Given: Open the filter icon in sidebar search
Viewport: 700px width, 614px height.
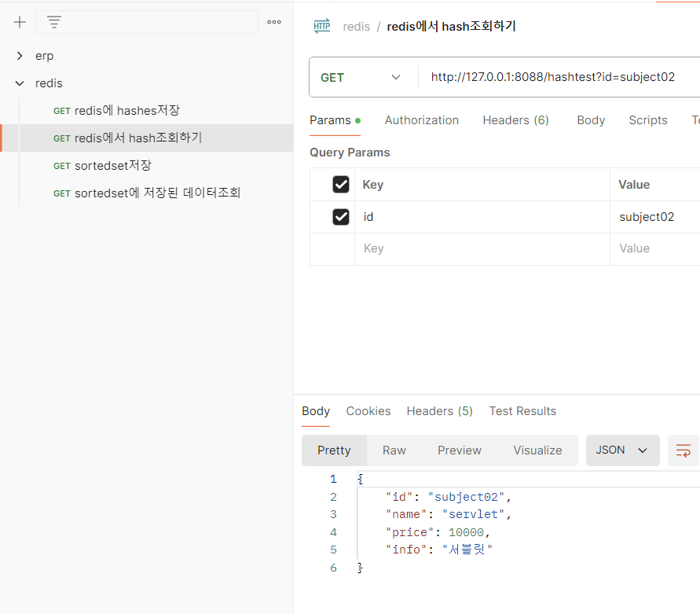Looking at the screenshot, I should (x=54, y=22).
